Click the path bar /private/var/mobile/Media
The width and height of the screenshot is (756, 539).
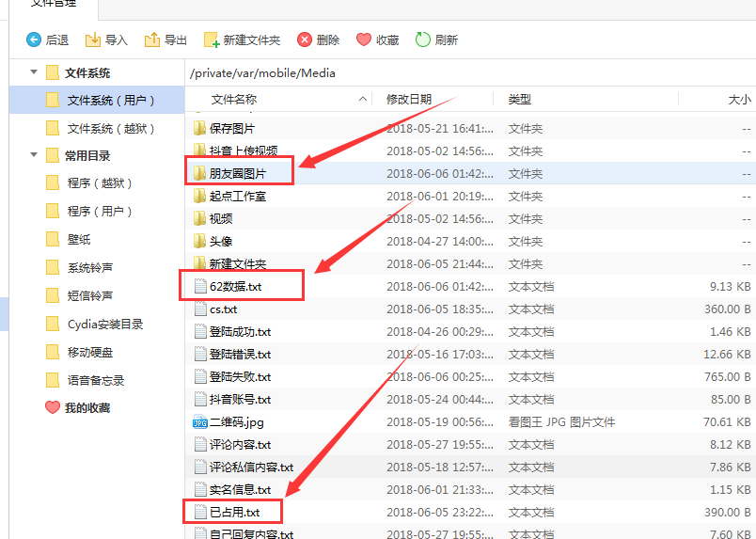point(262,72)
